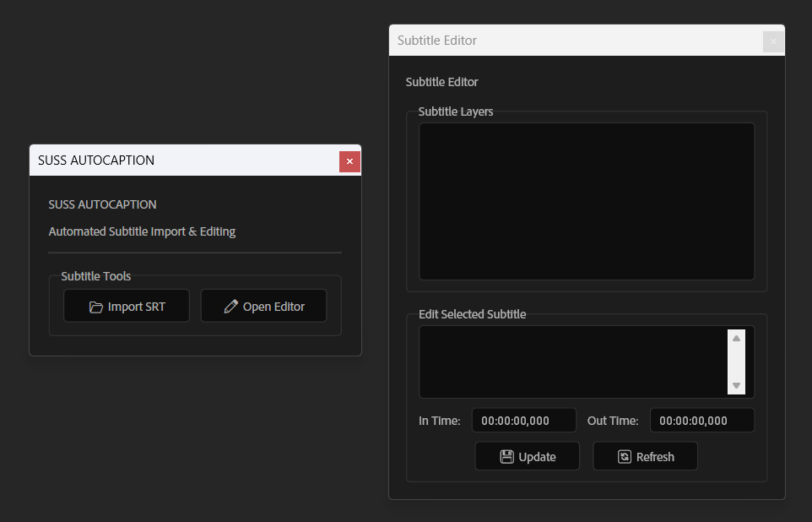Click the pencil icon on Open Editor

tap(231, 307)
